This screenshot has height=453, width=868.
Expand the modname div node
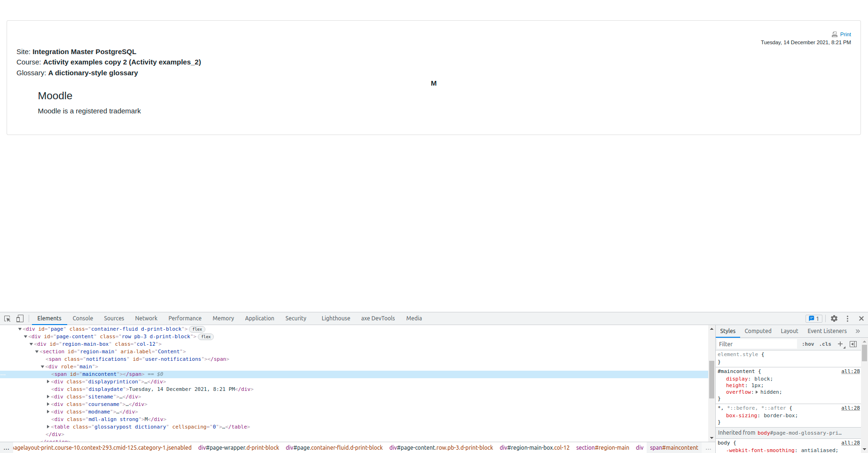click(x=48, y=412)
